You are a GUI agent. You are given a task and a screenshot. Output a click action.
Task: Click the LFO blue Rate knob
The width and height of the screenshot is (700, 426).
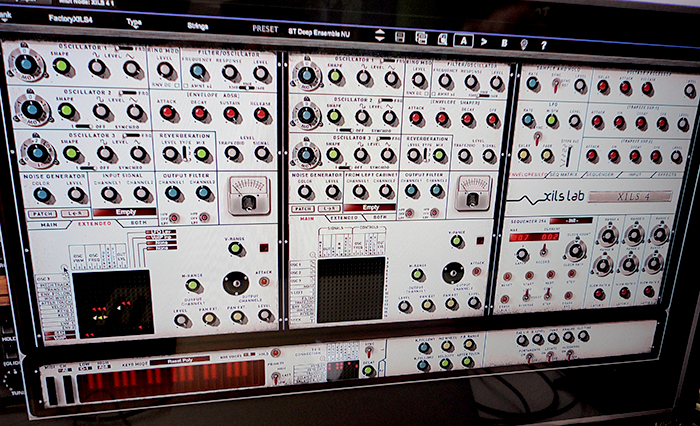528,120
